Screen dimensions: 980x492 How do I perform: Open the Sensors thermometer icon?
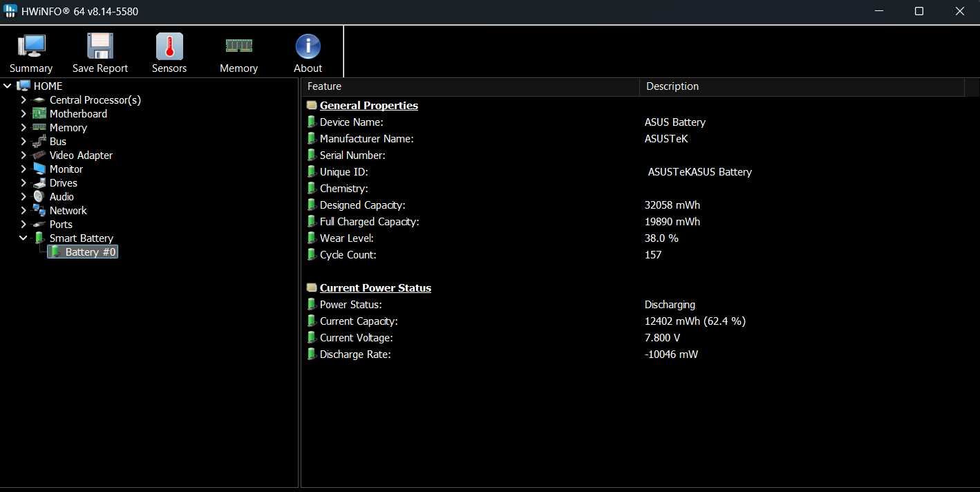point(169,46)
